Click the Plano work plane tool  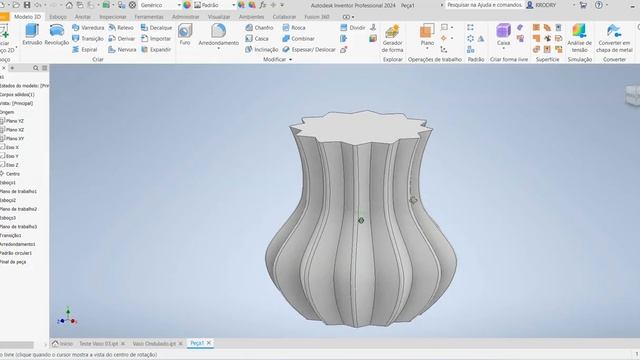tap(427, 34)
